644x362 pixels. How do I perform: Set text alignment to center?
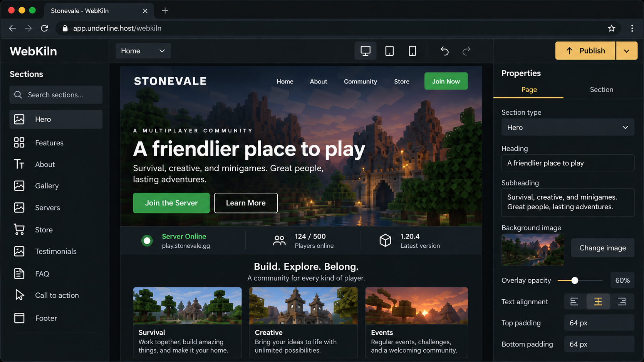click(x=598, y=302)
